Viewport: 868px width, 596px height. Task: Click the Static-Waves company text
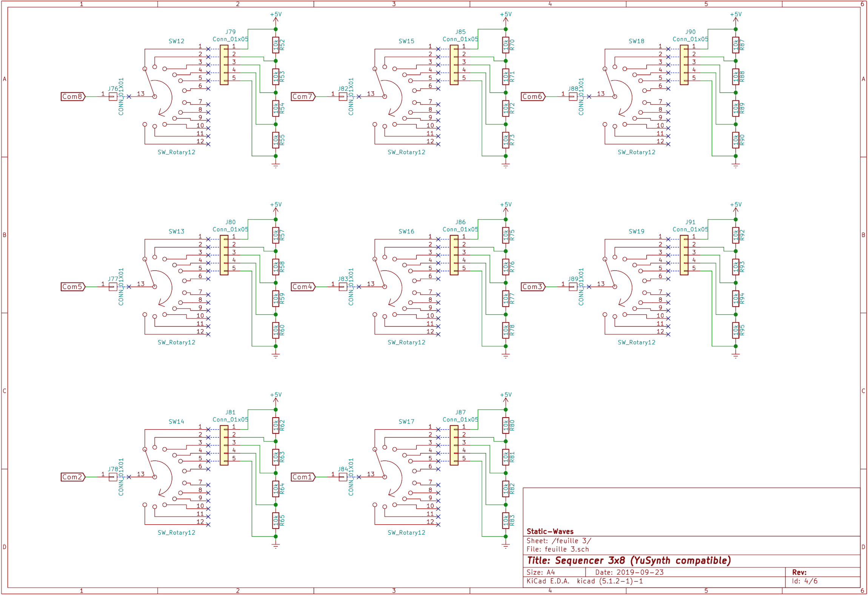pyautogui.click(x=550, y=531)
